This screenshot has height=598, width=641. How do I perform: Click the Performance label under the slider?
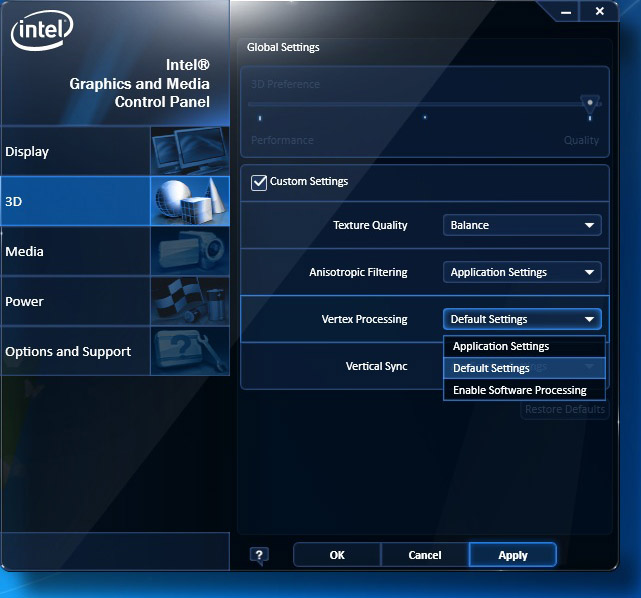(282, 141)
